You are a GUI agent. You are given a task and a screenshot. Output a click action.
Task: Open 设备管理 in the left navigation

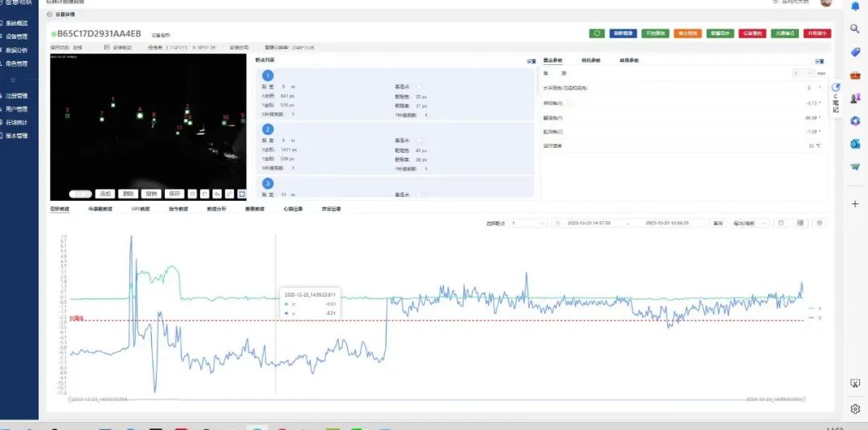pyautogui.click(x=17, y=36)
